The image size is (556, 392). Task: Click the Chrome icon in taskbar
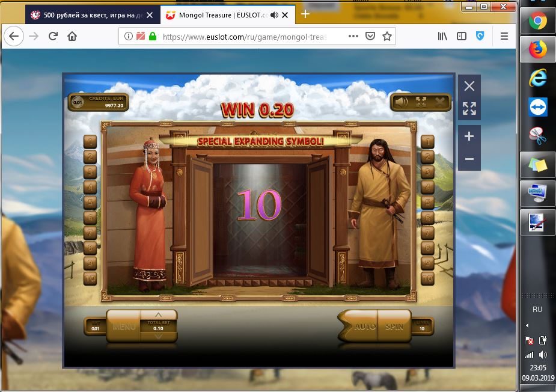click(537, 22)
